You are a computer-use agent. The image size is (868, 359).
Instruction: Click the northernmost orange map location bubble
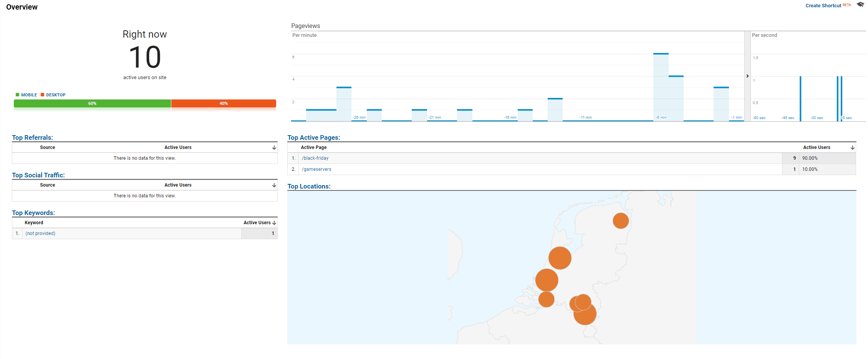coord(620,221)
